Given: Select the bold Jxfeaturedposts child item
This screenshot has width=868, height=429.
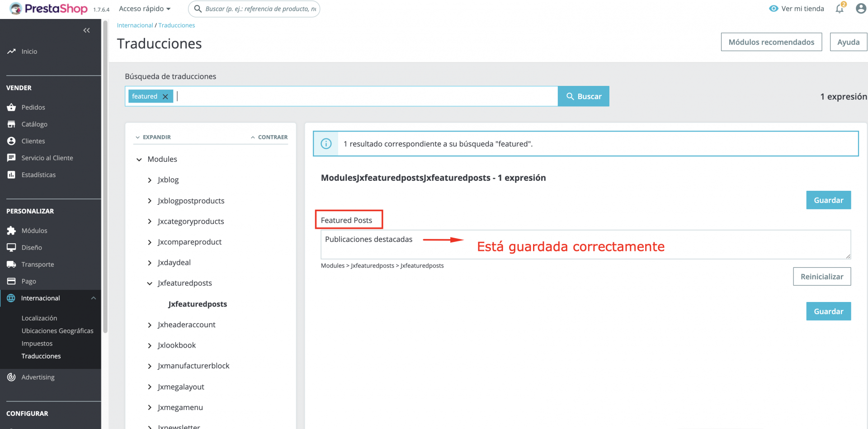Looking at the screenshot, I should (198, 304).
